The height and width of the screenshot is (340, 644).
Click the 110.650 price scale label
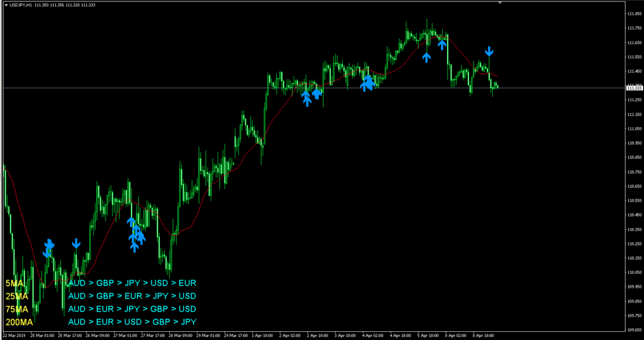[x=635, y=186]
